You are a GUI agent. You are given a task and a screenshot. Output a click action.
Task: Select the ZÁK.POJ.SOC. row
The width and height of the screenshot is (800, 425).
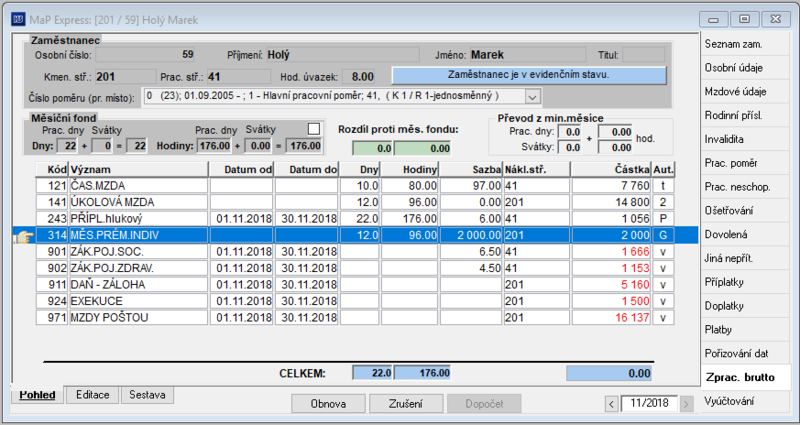355,252
